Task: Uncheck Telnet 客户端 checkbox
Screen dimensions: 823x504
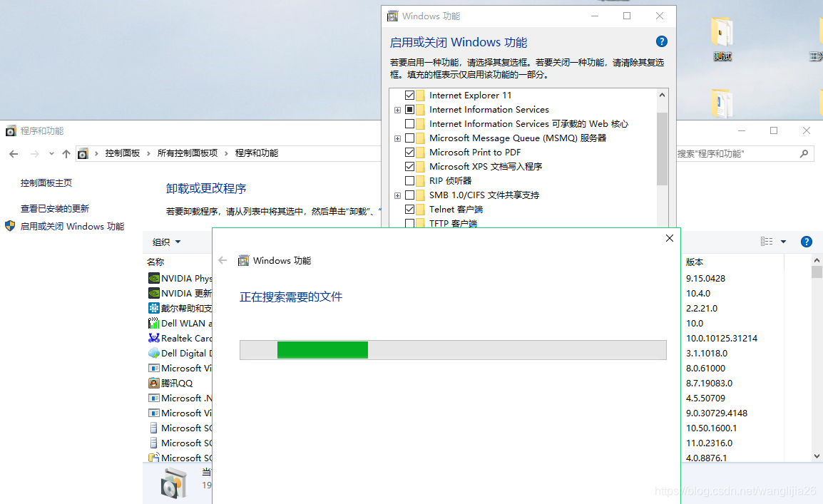Action: click(x=410, y=210)
